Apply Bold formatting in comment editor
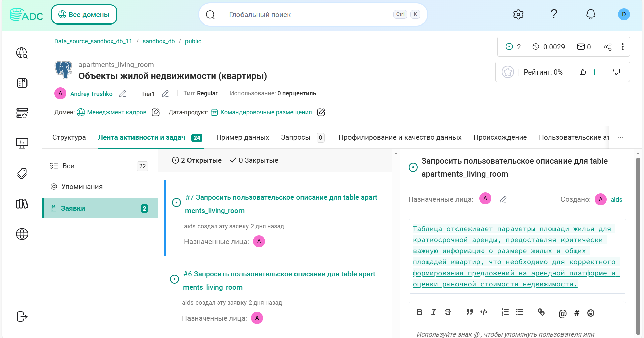This screenshot has height=338, width=644. tap(419, 312)
